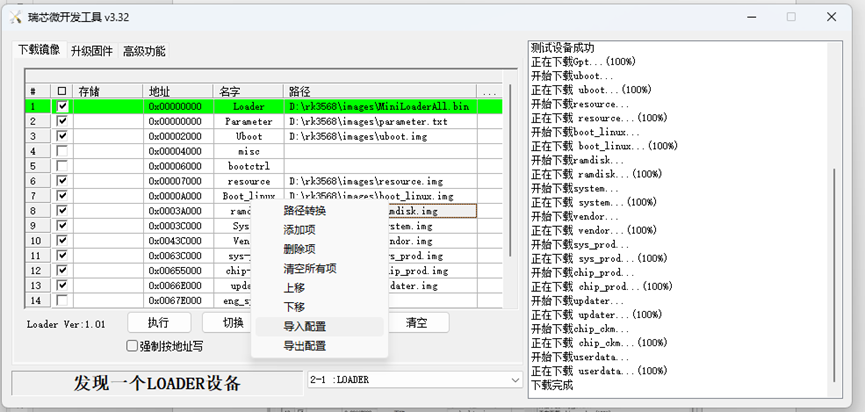Choose 清空所有项 from context menu

point(319,269)
